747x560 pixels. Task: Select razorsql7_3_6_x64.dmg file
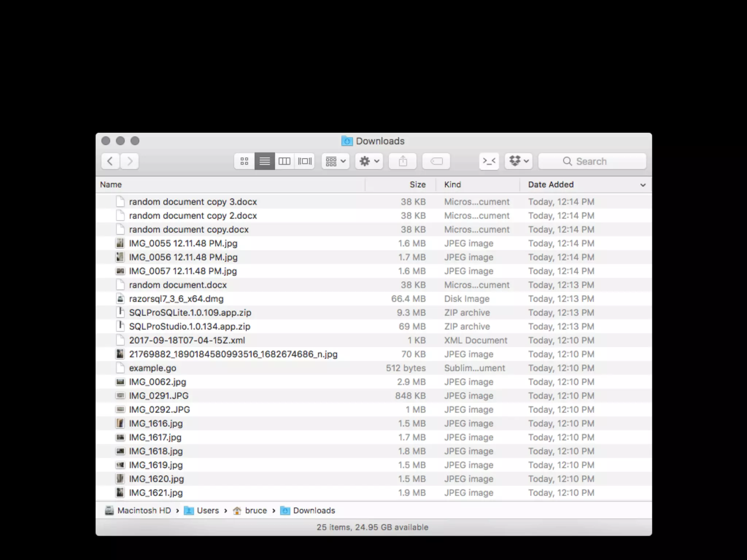(x=176, y=299)
